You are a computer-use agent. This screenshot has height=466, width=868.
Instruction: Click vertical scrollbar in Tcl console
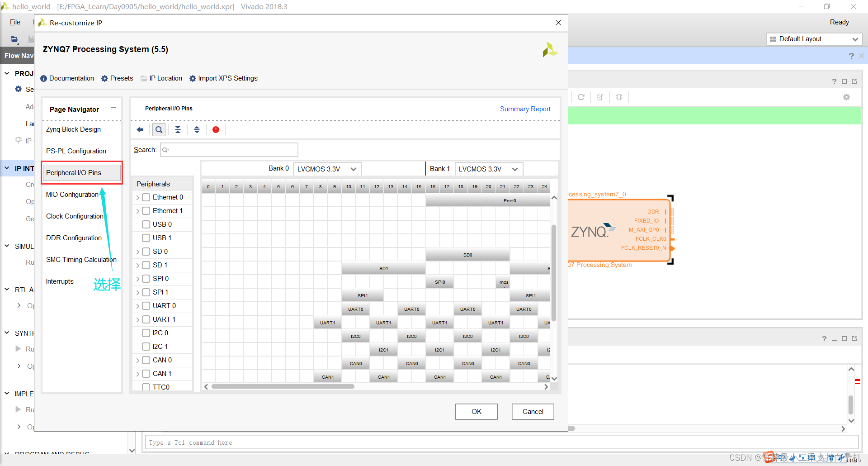[851, 405]
